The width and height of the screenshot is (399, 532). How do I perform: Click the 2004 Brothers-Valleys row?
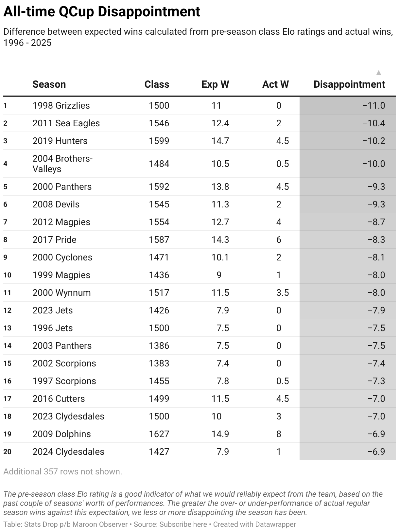point(199,164)
